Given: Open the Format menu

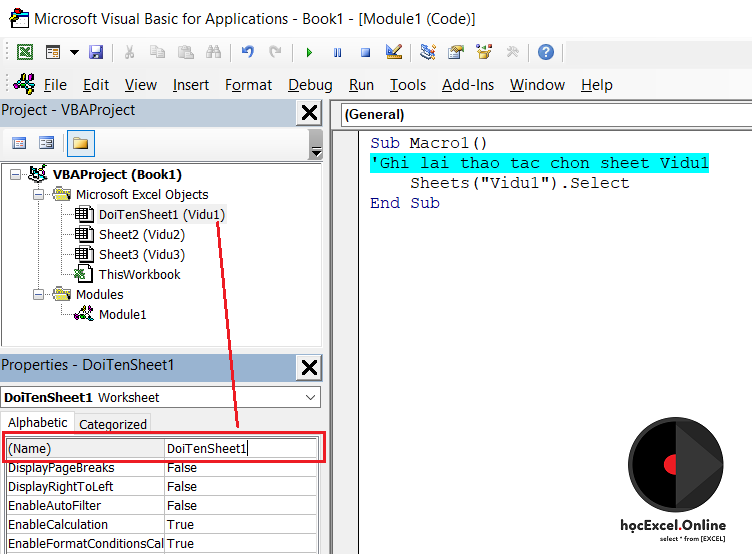Looking at the screenshot, I should click(248, 85).
